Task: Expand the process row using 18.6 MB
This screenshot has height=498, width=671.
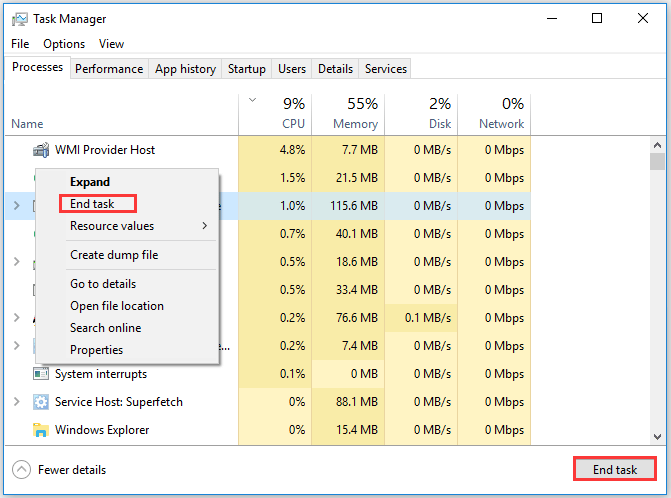Action: click(17, 261)
